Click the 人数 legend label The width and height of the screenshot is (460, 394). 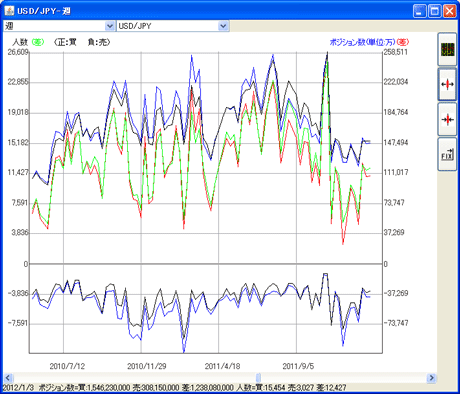[x=20, y=42]
